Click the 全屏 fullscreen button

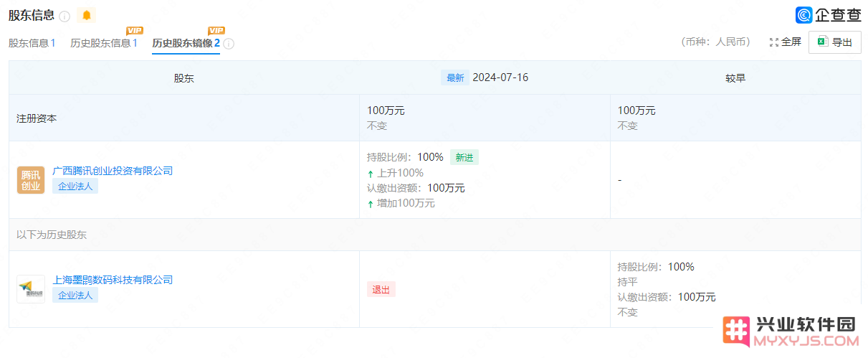pos(786,42)
